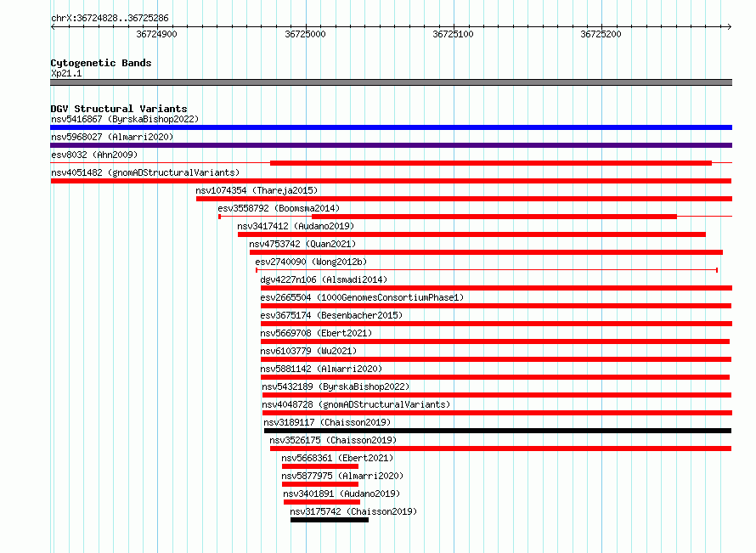Select the Xp21.1 band label
The image size is (756, 553).
point(66,73)
